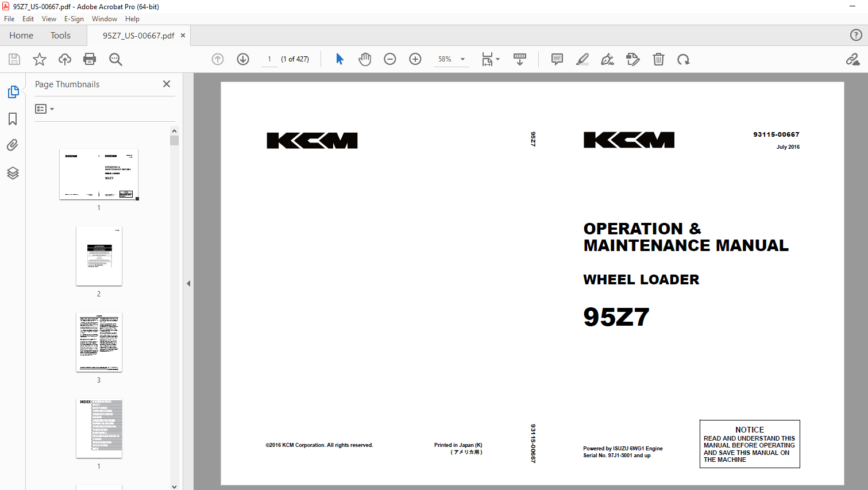Print the document using printer icon
Image resolution: width=868 pixels, height=490 pixels.
tap(90, 59)
